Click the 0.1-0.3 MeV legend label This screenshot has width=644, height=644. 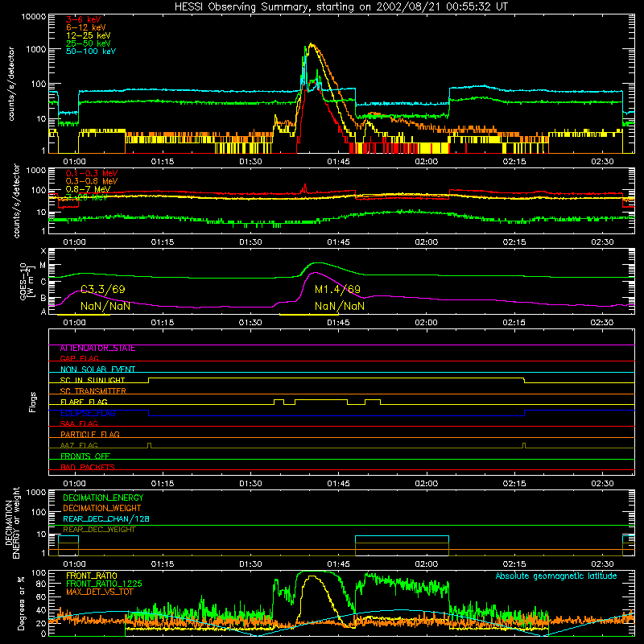[92, 173]
